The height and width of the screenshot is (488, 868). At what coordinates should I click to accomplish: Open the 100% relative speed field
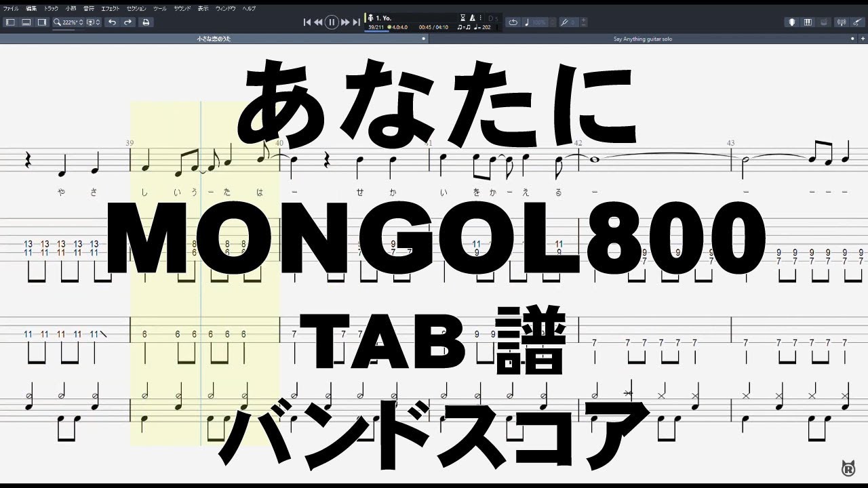pos(540,22)
